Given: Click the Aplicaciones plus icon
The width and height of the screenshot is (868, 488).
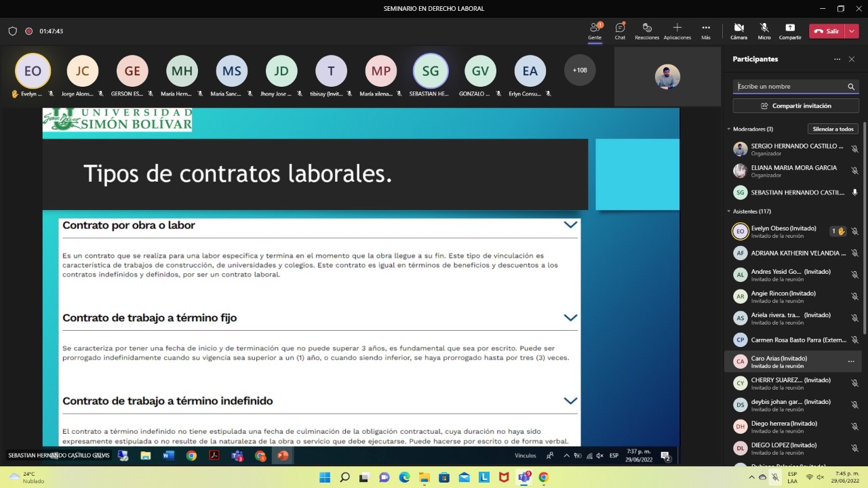Looking at the screenshot, I should [677, 28].
